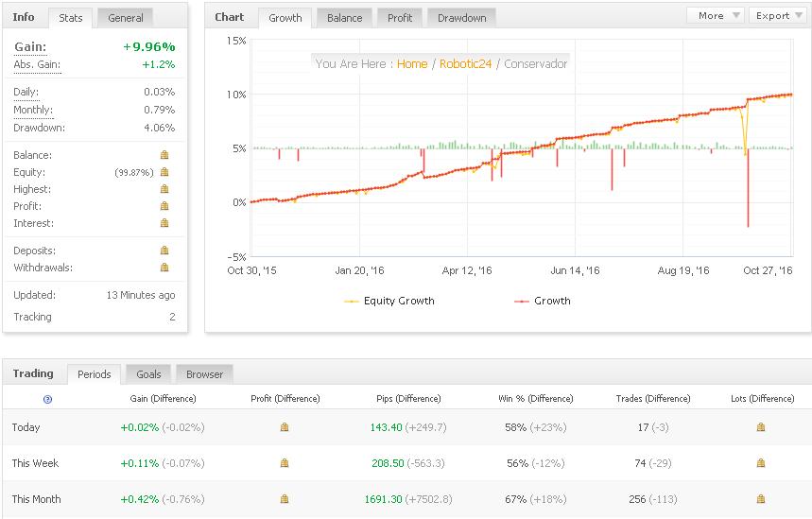
Task: Click the Jan 20, '16 axis label
Action: pos(359,270)
